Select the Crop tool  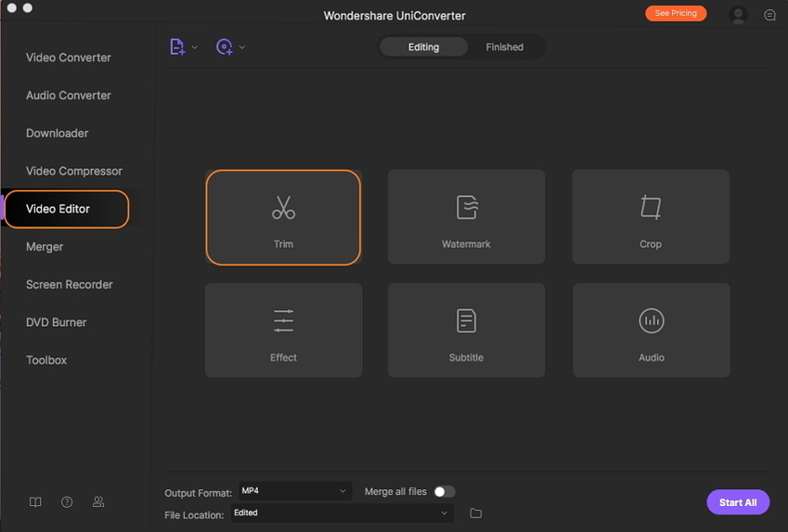pos(651,216)
